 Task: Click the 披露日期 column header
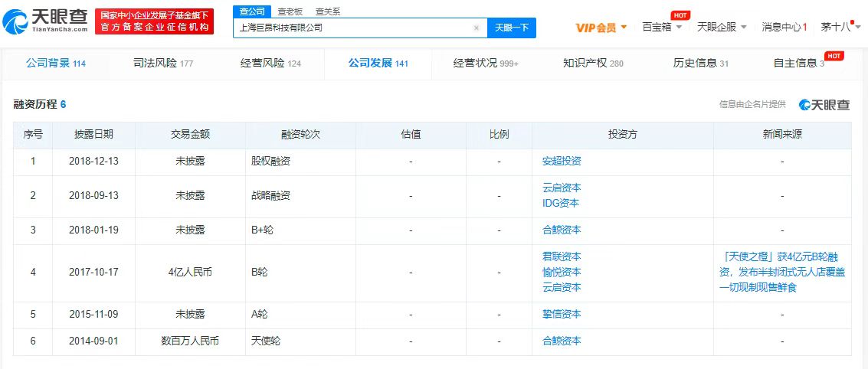click(93, 135)
